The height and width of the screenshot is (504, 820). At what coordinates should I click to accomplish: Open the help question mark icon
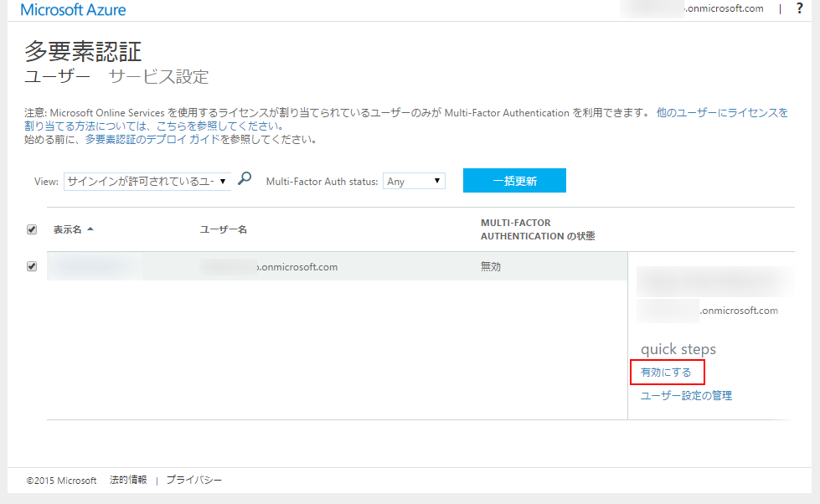click(x=800, y=8)
